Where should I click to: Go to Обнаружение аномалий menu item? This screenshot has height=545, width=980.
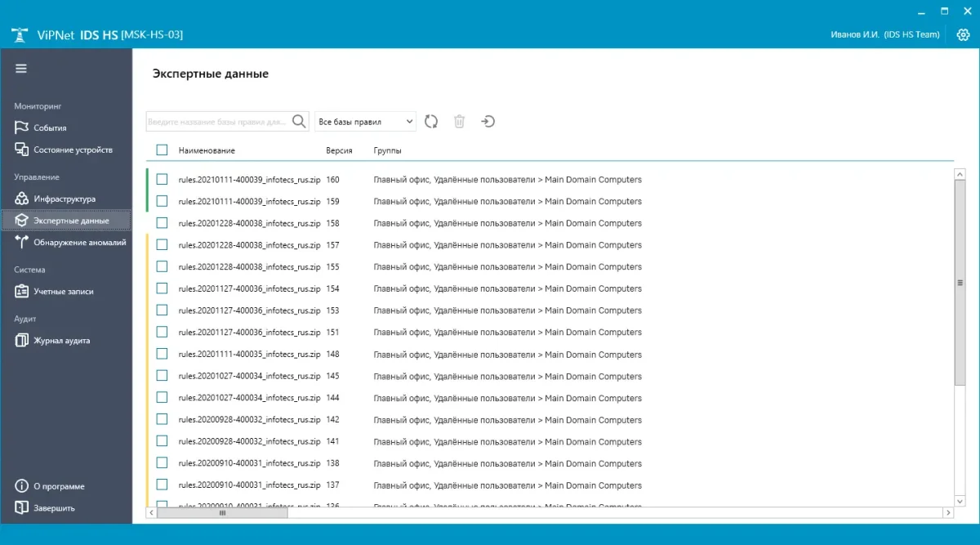[x=79, y=242]
